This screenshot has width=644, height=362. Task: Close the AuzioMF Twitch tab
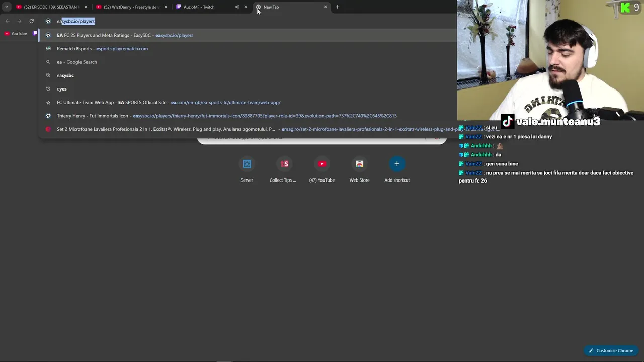(246, 7)
